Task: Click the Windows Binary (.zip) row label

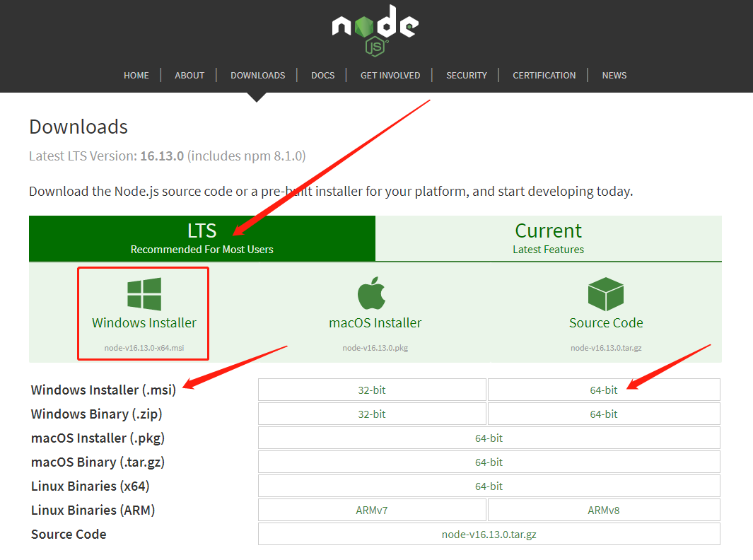Action: (x=97, y=414)
